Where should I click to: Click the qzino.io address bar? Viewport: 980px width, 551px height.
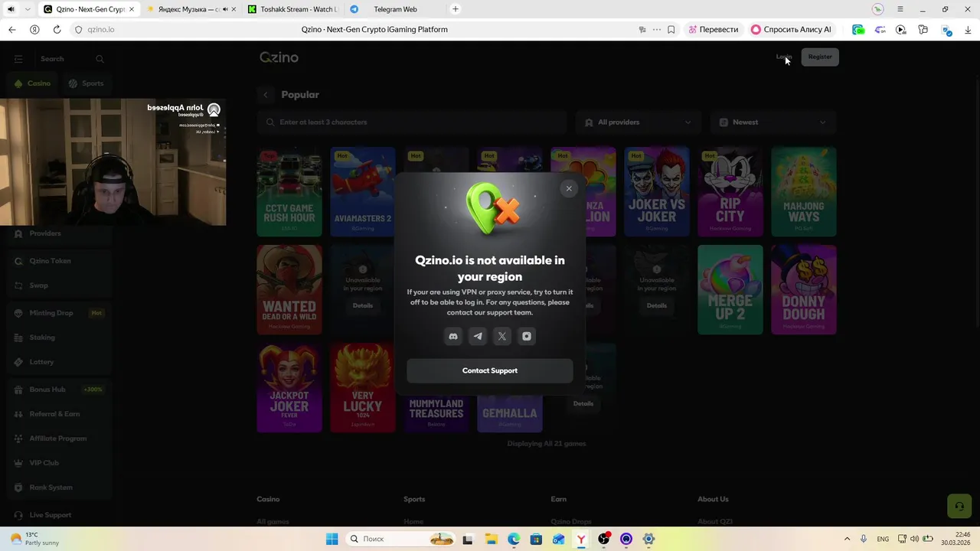pyautogui.click(x=101, y=30)
